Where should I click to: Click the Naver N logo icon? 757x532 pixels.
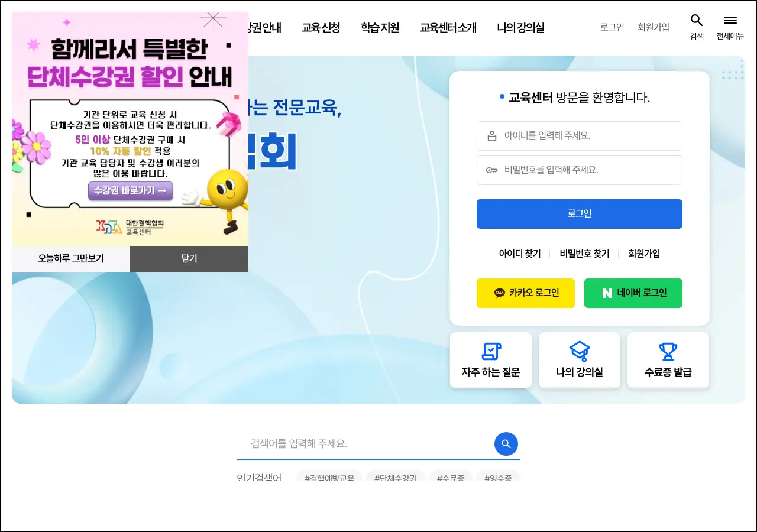click(607, 293)
